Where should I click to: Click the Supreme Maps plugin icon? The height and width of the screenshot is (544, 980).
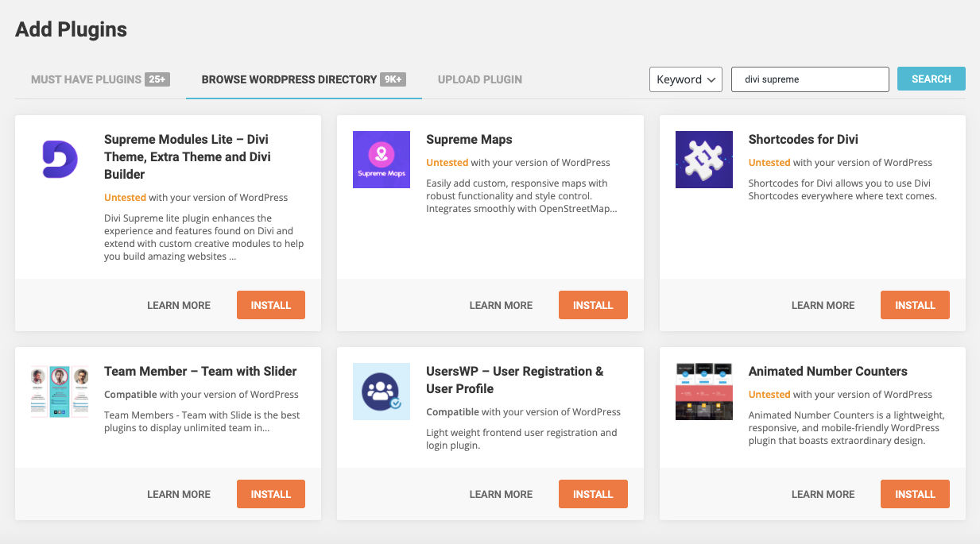pyautogui.click(x=381, y=160)
